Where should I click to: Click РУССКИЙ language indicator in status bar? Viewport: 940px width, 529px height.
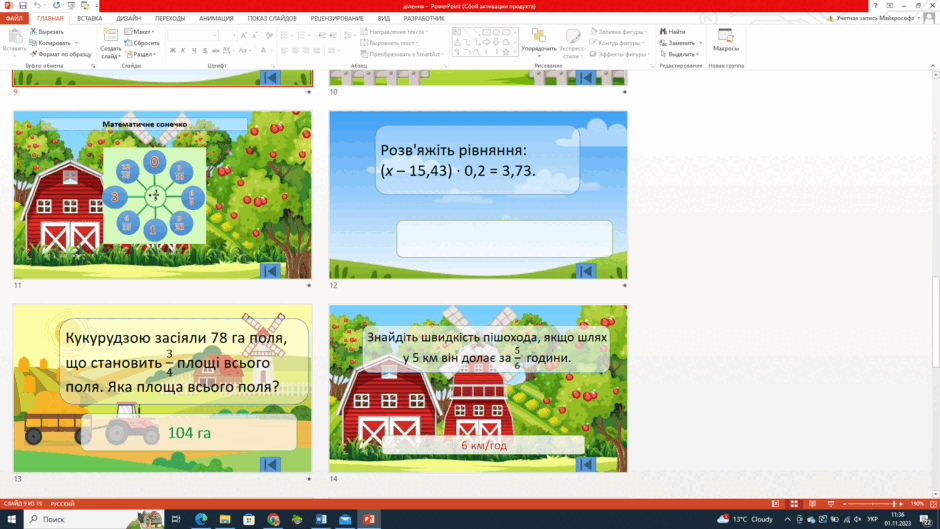62,504
